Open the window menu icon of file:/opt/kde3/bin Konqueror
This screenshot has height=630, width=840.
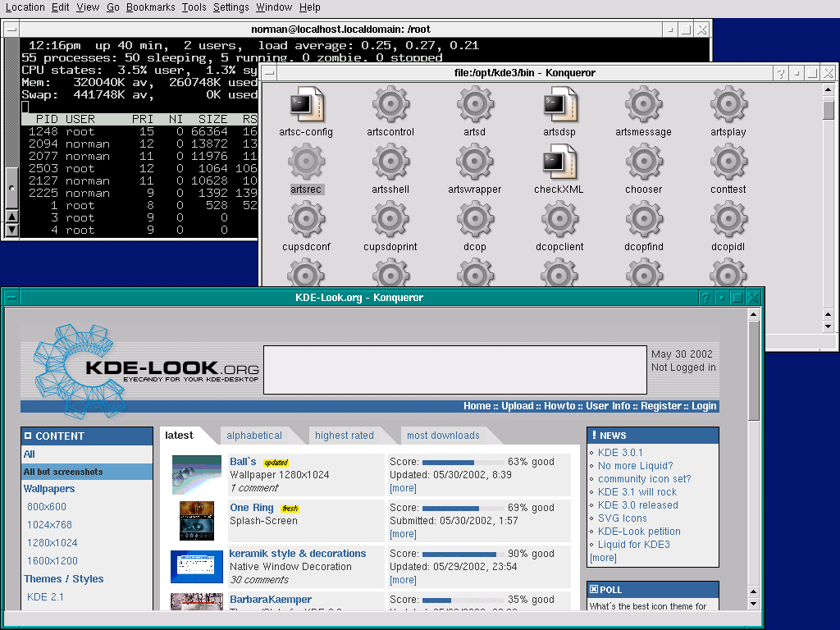(269, 73)
